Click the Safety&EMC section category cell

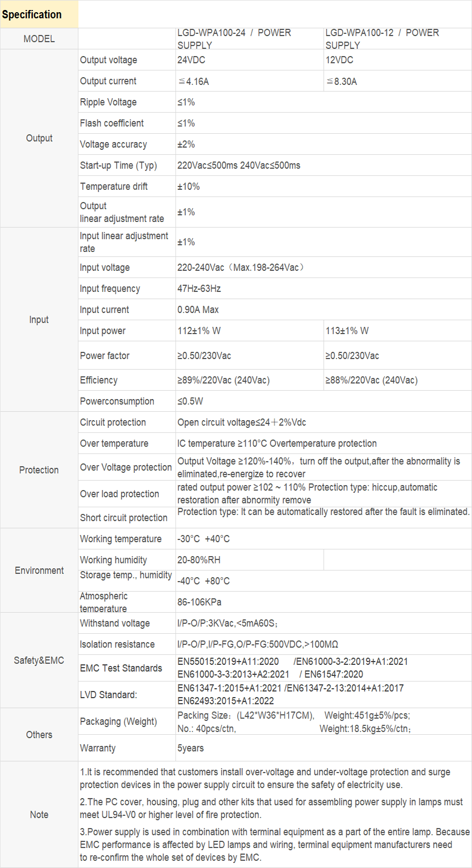39,660
